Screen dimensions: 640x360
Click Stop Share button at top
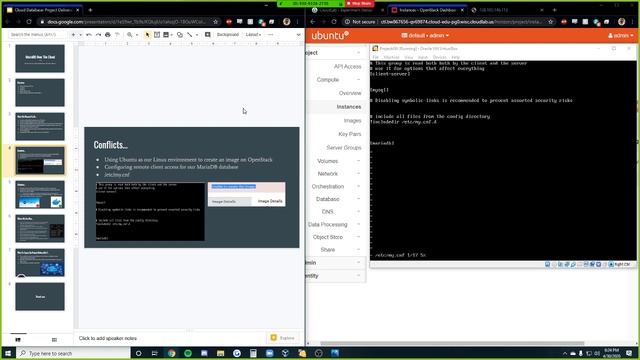(359, 3)
